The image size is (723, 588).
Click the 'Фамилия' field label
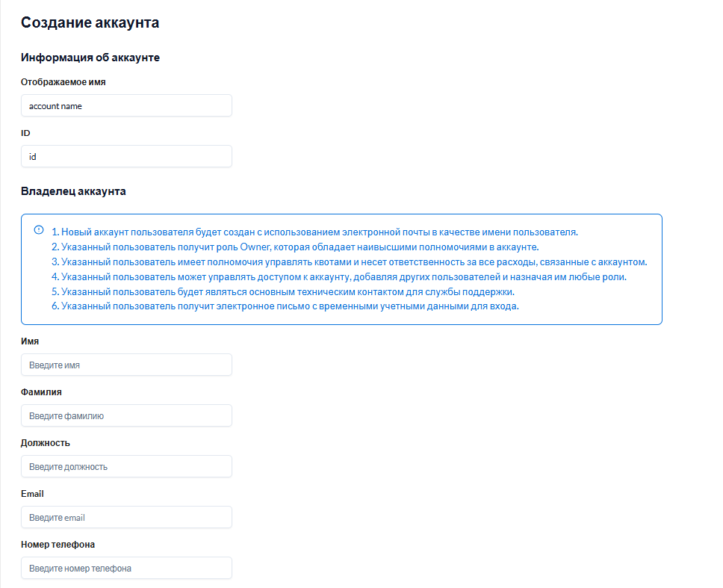pyautogui.click(x=41, y=392)
